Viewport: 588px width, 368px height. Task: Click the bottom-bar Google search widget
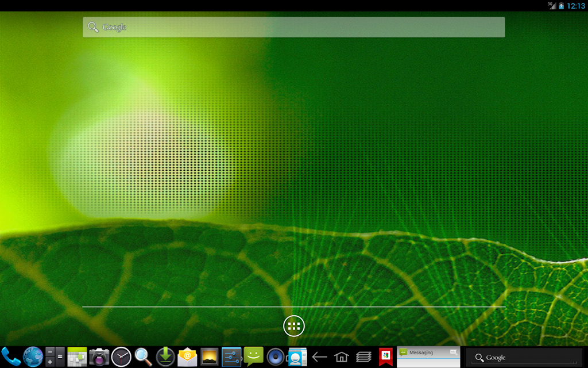point(524,358)
